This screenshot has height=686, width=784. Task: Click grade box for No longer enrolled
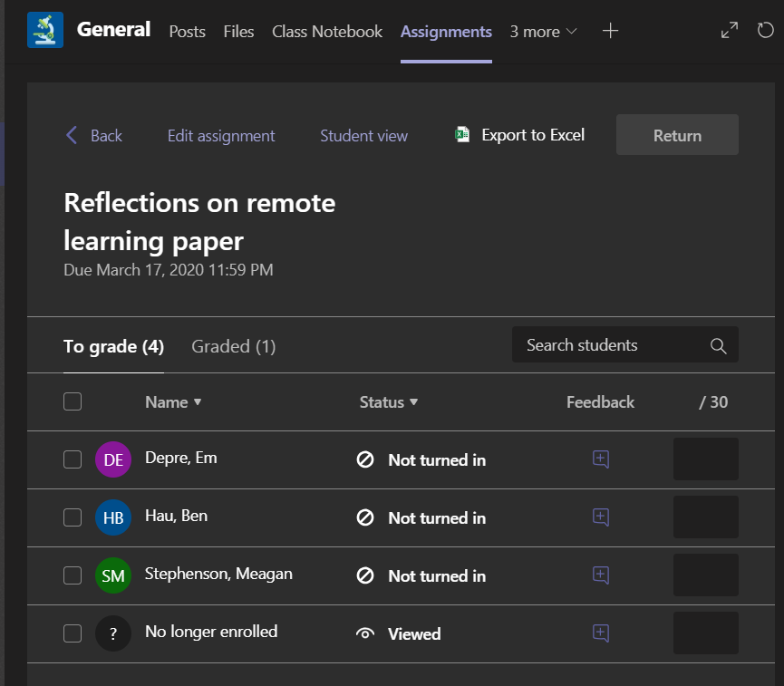705,633
